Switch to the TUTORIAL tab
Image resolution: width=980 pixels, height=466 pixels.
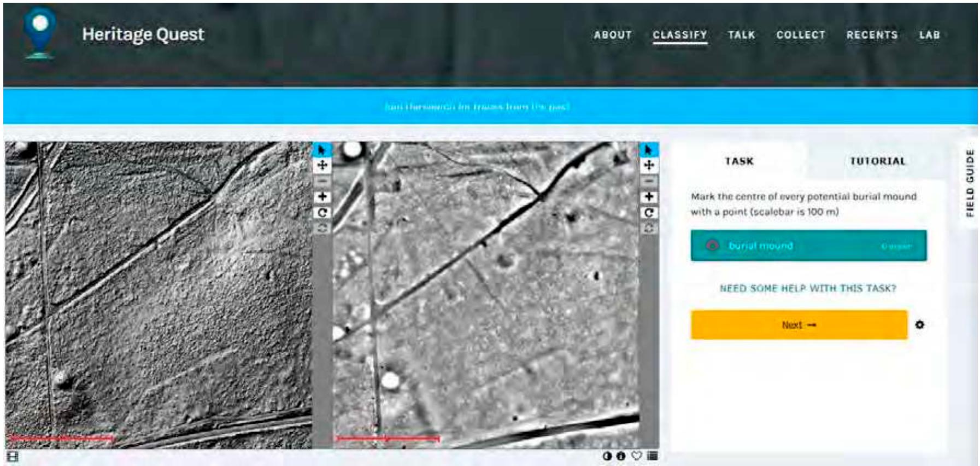click(877, 161)
